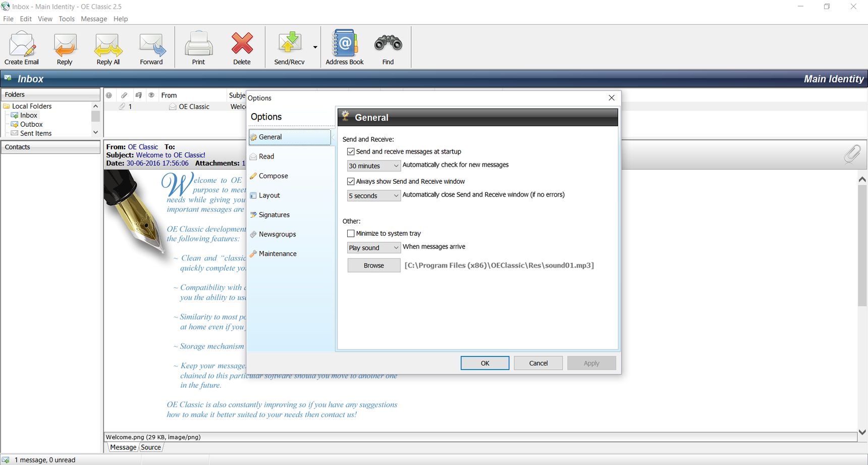
Task: Click the Contacts panel header
Action: point(50,147)
